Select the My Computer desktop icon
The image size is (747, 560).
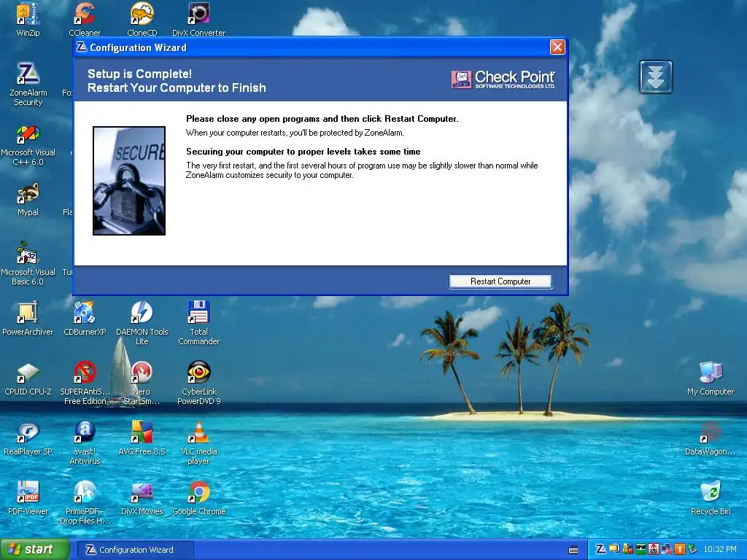pos(711,378)
